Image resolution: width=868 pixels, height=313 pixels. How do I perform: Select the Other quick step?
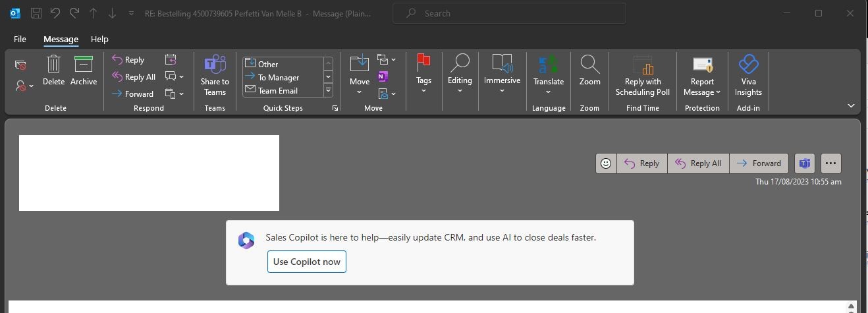283,64
